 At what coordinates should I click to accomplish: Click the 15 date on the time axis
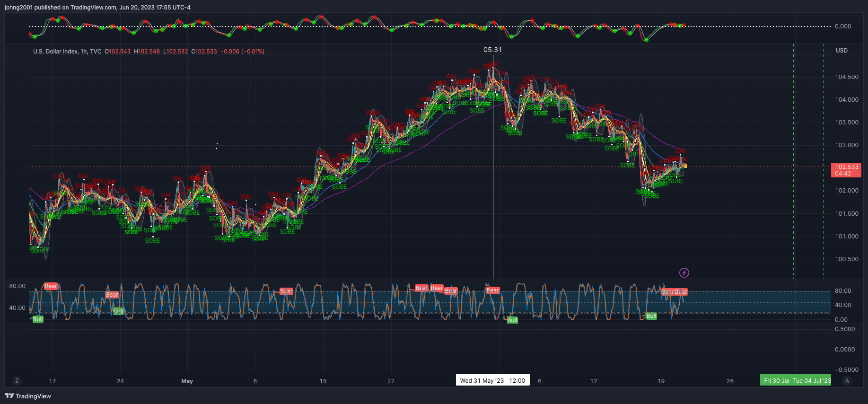[323, 381]
